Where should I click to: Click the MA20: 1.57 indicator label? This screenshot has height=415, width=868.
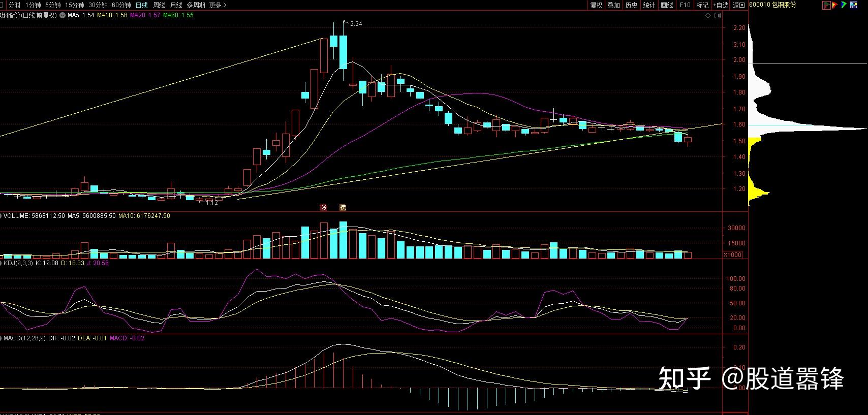coord(145,15)
